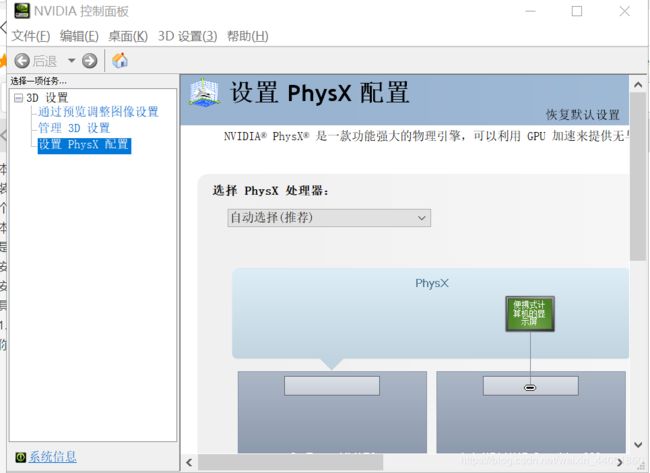Open the 帮助(H) menu
Viewport: 650px width, 473px height.
pyautogui.click(x=247, y=36)
